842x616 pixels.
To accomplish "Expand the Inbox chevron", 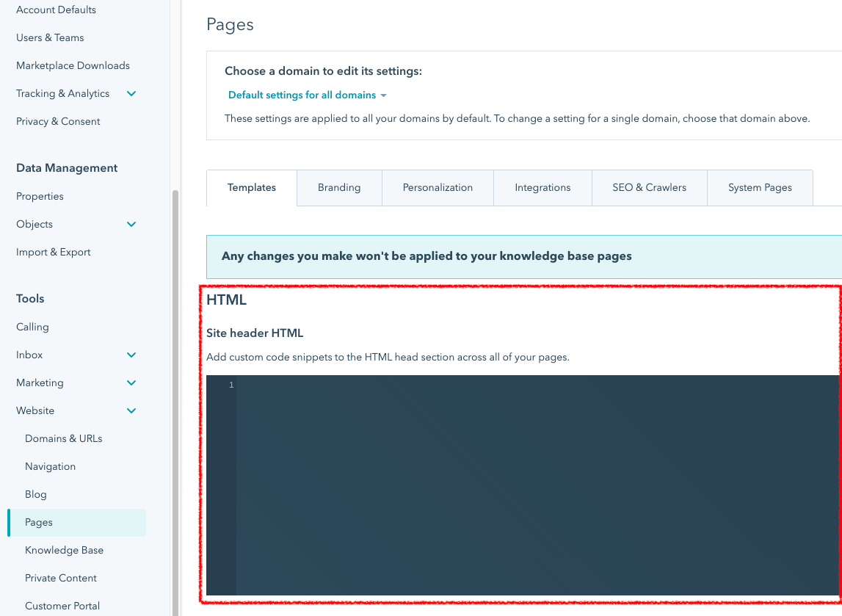I will (x=131, y=355).
